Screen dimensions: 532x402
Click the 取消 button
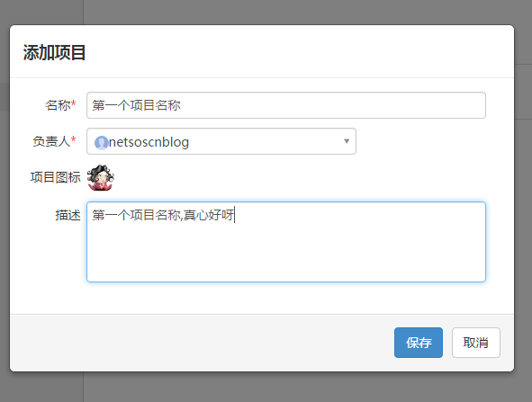tap(475, 343)
